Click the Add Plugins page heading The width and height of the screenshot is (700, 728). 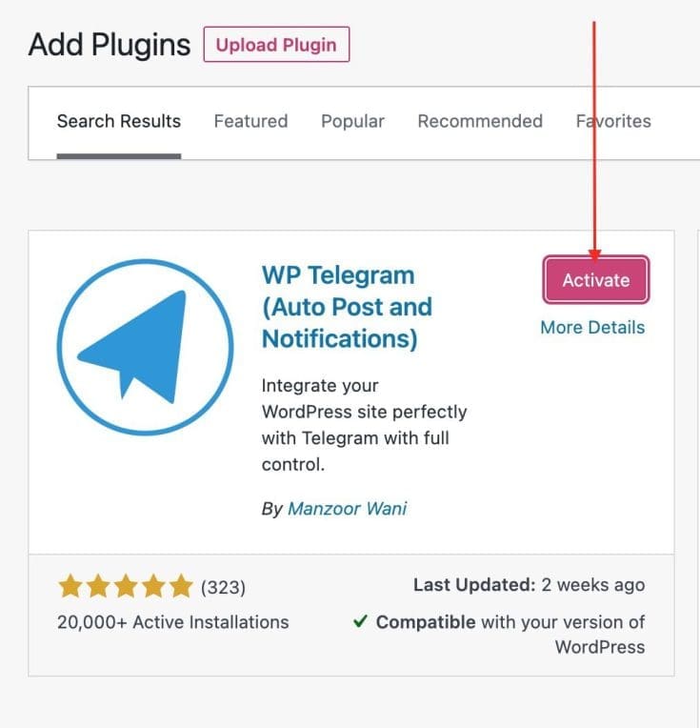(x=110, y=45)
